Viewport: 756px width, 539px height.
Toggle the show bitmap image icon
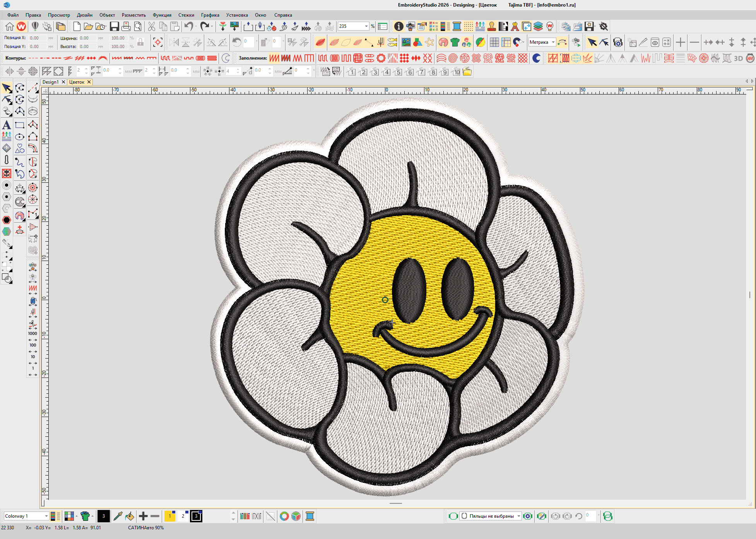tap(406, 42)
